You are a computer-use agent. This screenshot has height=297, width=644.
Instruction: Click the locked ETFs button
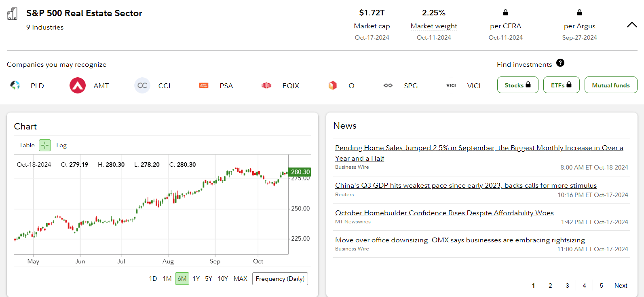click(x=561, y=85)
